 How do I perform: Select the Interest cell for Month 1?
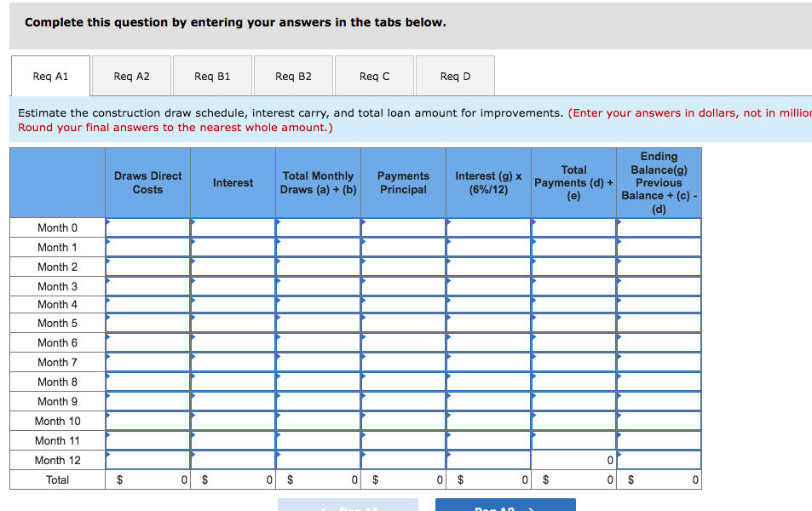[232, 246]
